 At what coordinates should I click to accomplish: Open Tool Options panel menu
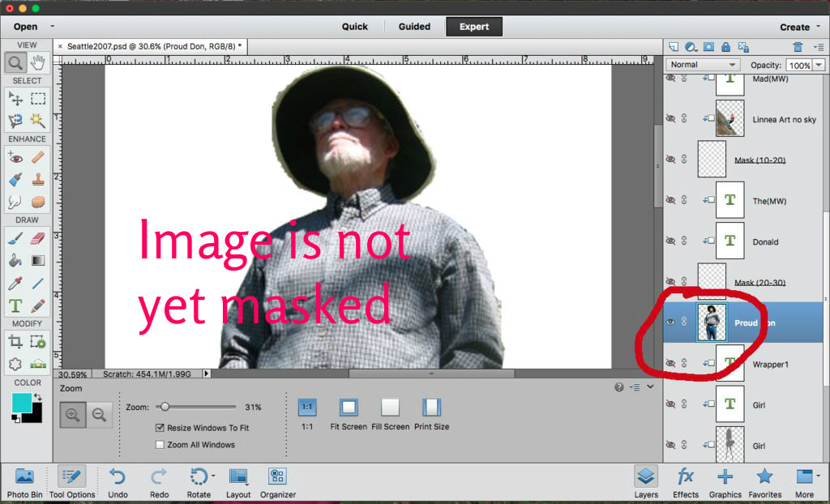(x=635, y=387)
